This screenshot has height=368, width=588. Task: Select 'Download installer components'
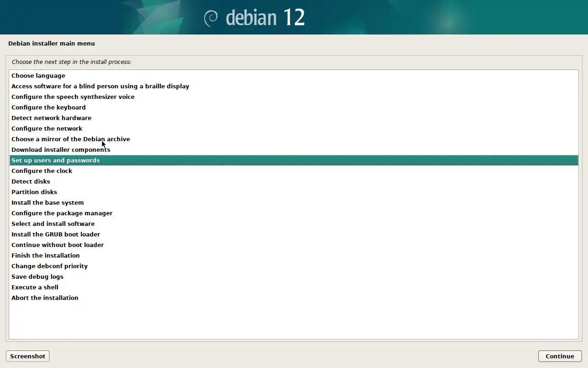coord(294,149)
